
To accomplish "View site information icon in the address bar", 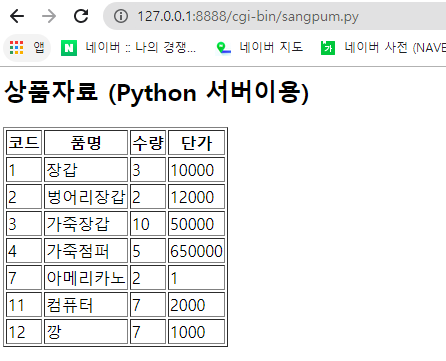I will point(121,16).
